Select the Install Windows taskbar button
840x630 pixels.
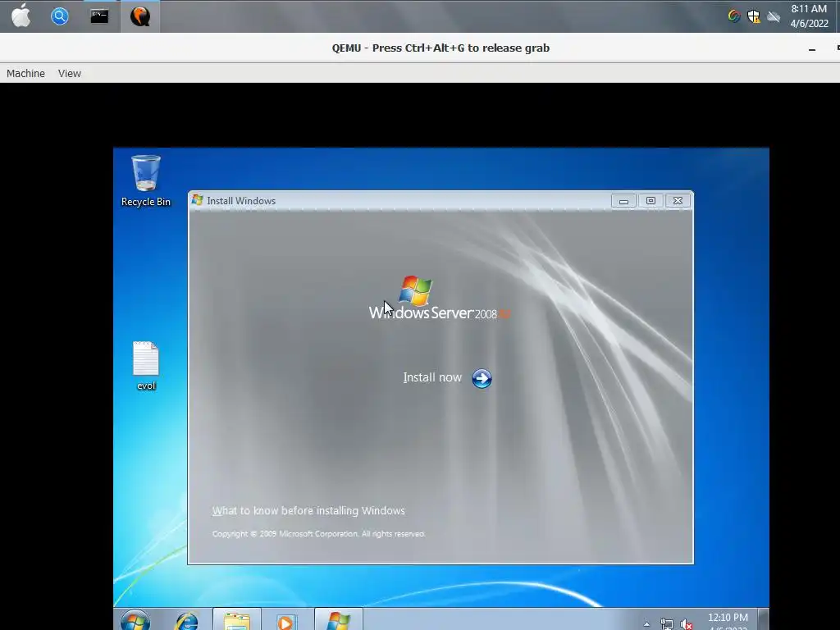[x=339, y=620]
